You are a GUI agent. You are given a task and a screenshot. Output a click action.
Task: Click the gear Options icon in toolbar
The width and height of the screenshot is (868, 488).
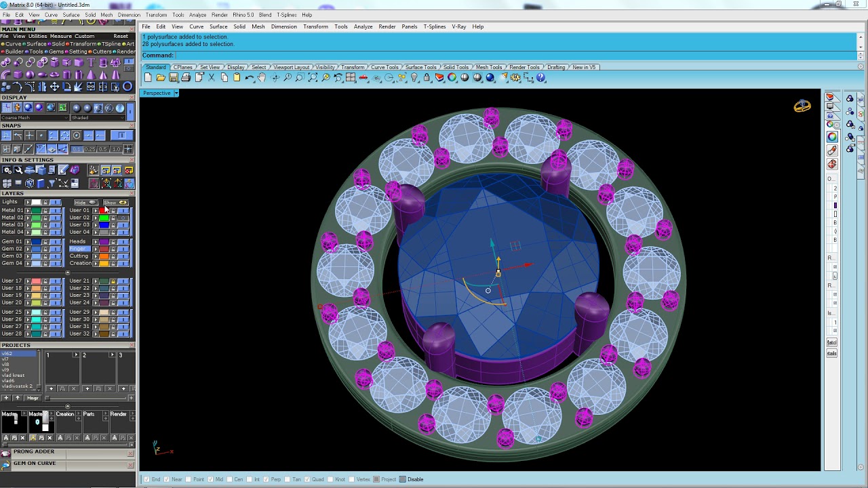click(x=515, y=78)
